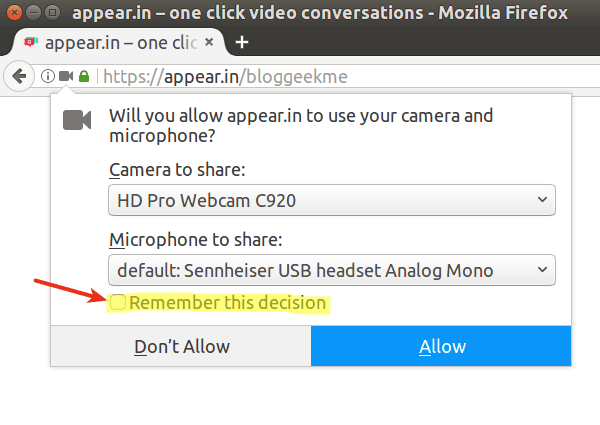
Task: Click the HD Pro Webcam C920 dropdown arrow
Action: tap(542, 200)
